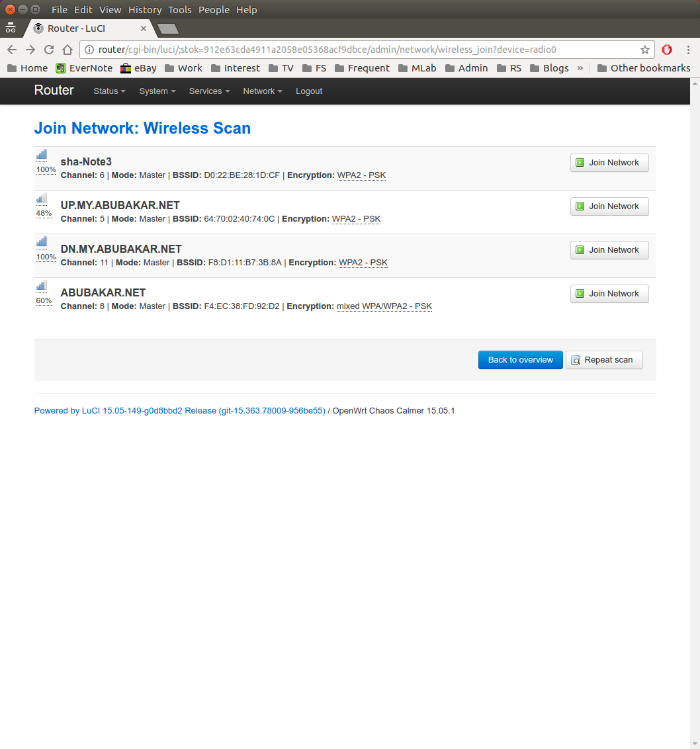Expand the System dropdown menu
Screen dimensions: 700x749
point(157,91)
